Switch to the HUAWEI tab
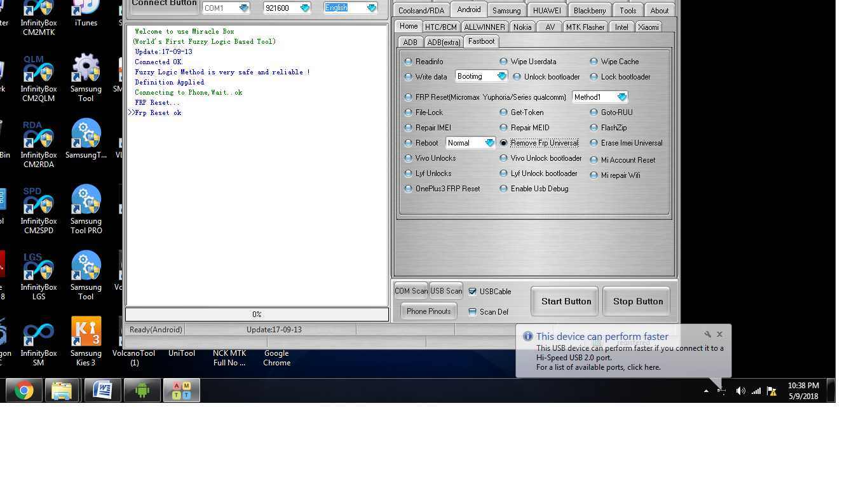The width and height of the screenshot is (868, 488). click(546, 10)
